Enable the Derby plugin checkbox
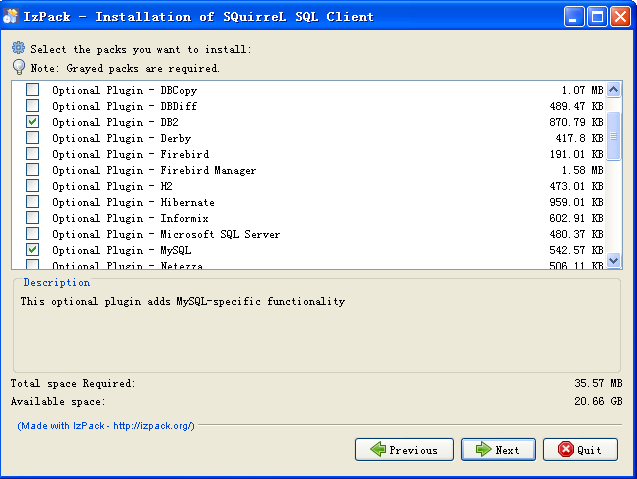 click(32, 138)
